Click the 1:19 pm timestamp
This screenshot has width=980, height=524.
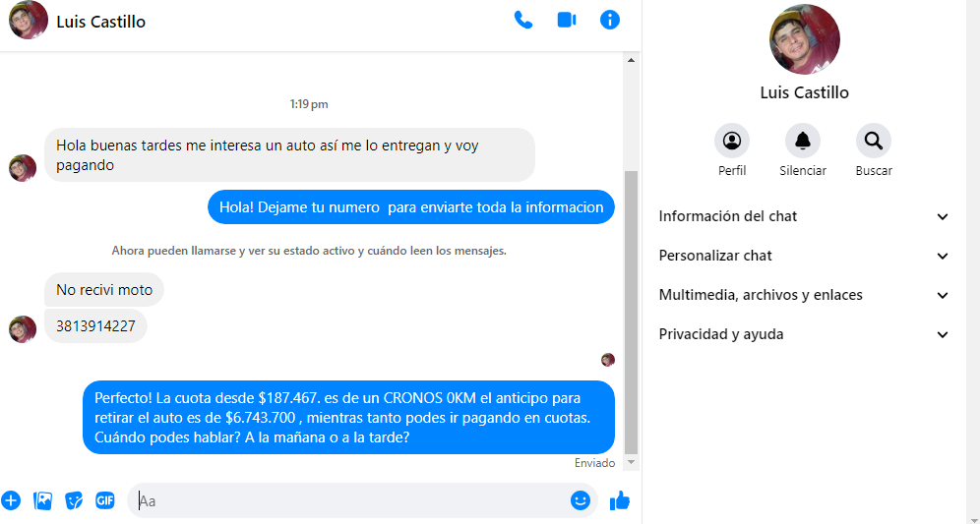(x=309, y=104)
